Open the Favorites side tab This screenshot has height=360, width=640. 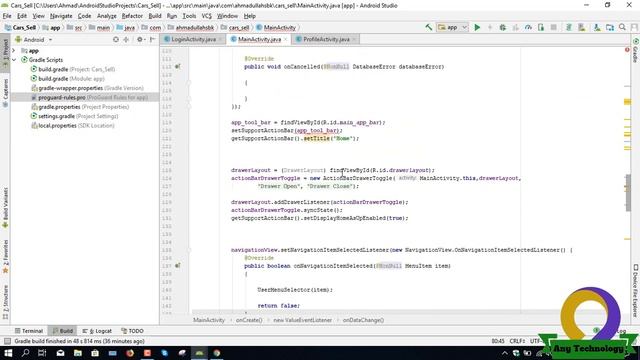5,257
